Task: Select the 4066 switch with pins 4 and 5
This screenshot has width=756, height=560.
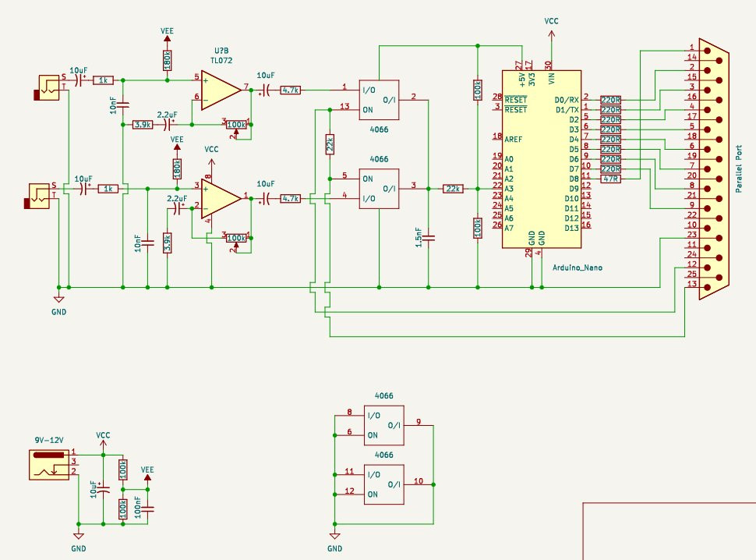Action: point(378,188)
